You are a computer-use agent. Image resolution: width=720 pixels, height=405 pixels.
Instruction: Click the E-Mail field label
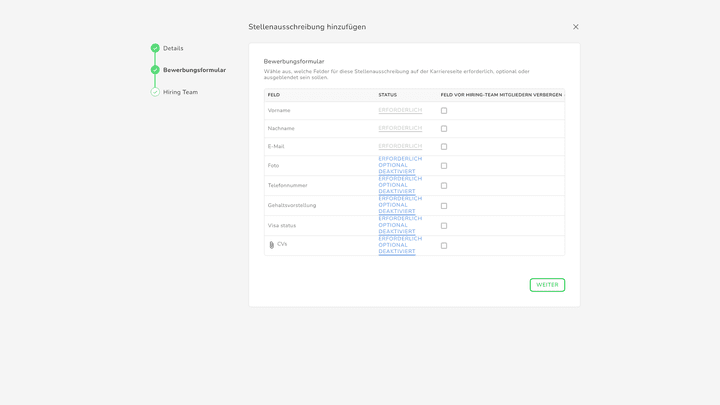click(276, 146)
